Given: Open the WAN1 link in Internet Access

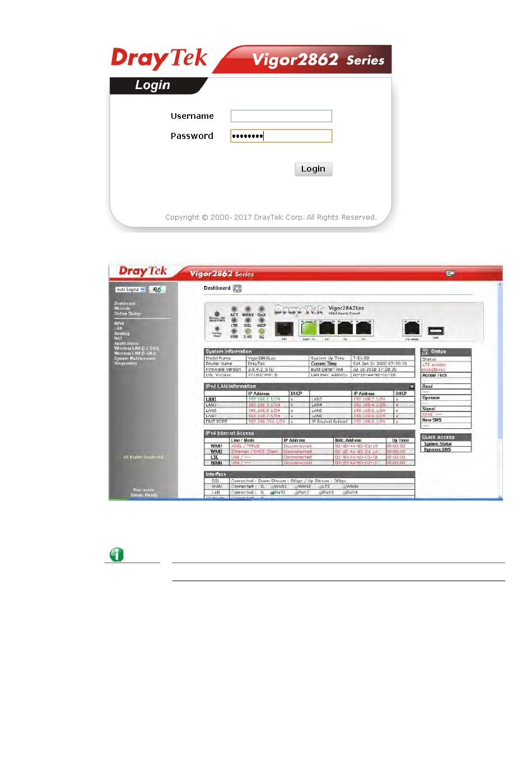Looking at the screenshot, I should [x=217, y=446].
